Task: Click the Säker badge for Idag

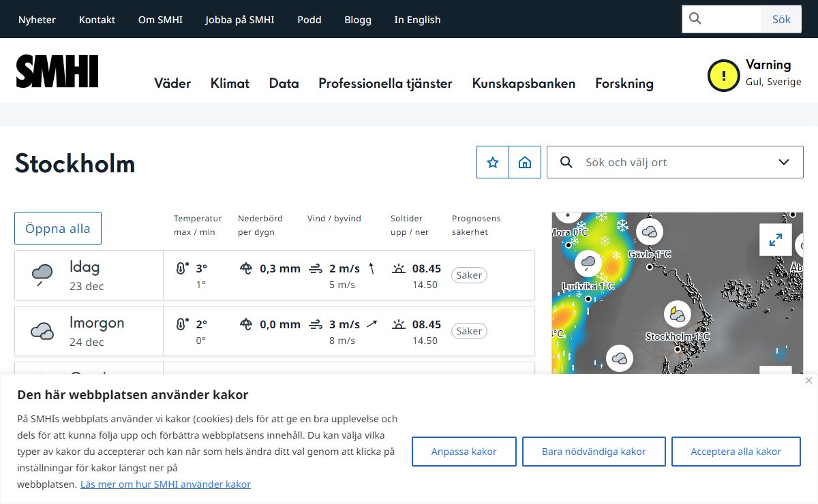Action: 469,275
